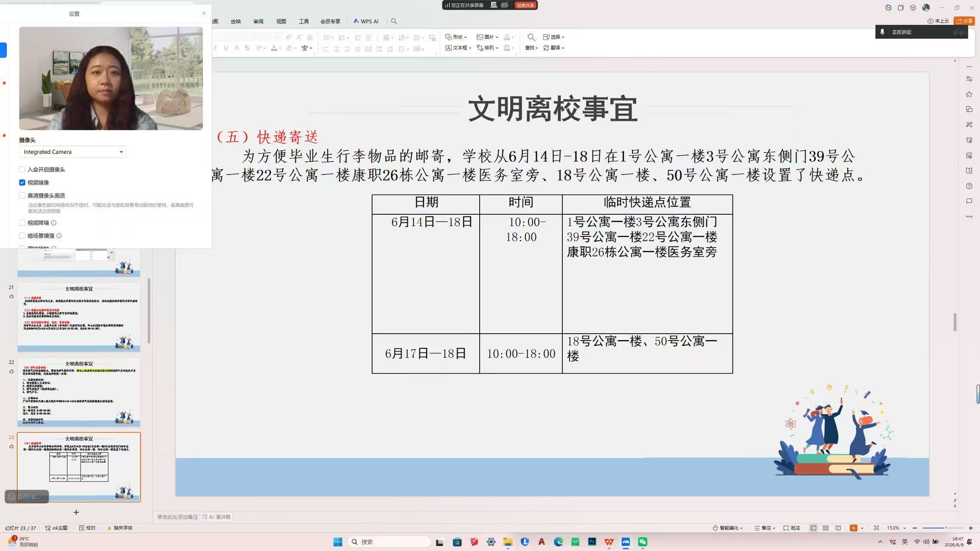Switch to slide sorter grid view
The width and height of the screenshot is (980, 551).
[x=825, y=528]
